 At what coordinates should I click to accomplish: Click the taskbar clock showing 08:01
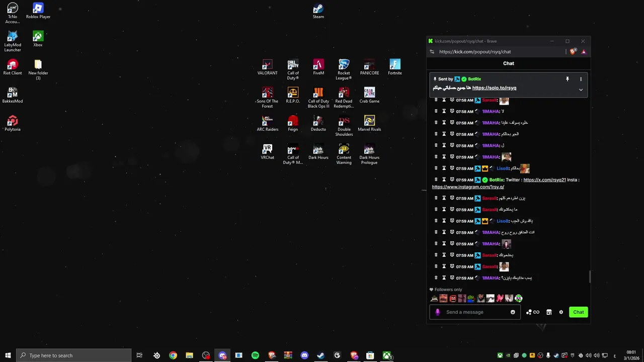click(x=631, y=355)
